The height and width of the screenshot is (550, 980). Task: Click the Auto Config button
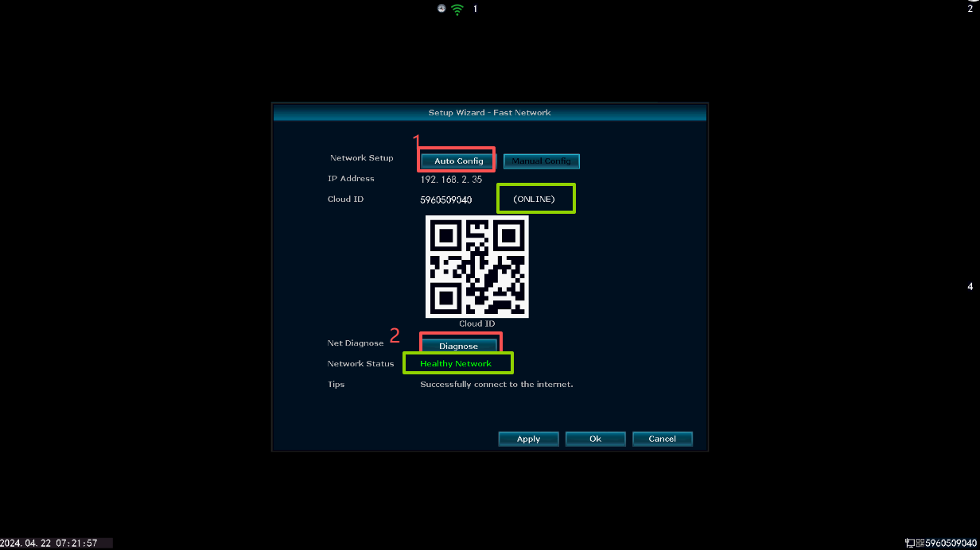point(459,161)
